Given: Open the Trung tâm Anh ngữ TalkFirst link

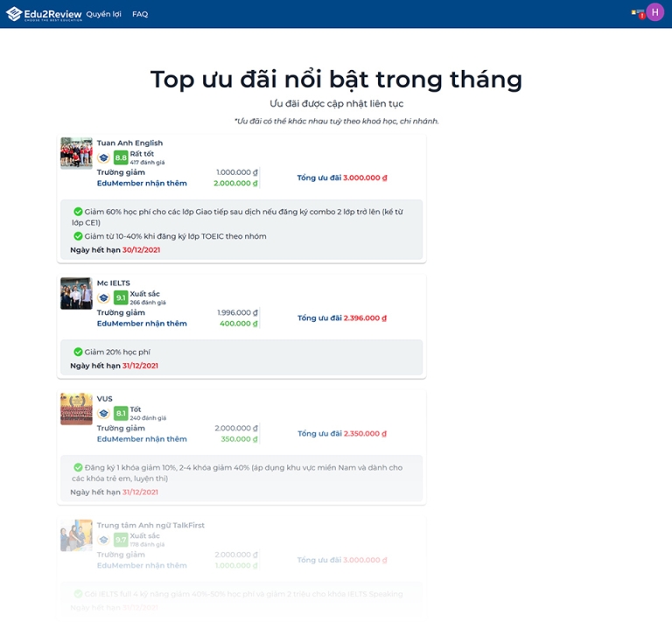Looking at the screenshot, I should coord(150,525).
